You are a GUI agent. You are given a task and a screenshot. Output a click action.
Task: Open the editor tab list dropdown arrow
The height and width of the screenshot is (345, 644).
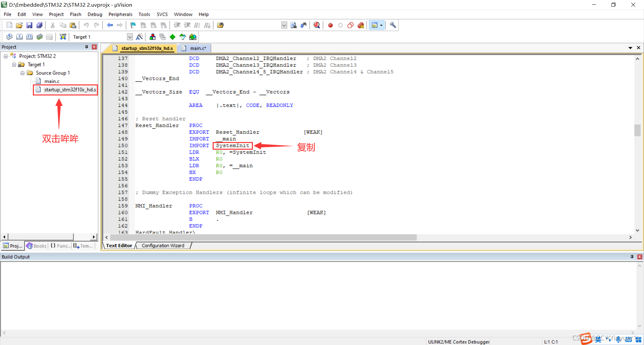pos(630,48)
